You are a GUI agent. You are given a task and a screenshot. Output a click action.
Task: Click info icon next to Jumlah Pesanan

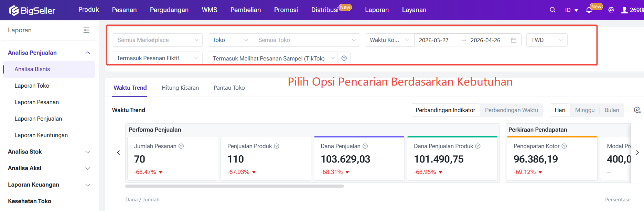click(x=181, y=146)
